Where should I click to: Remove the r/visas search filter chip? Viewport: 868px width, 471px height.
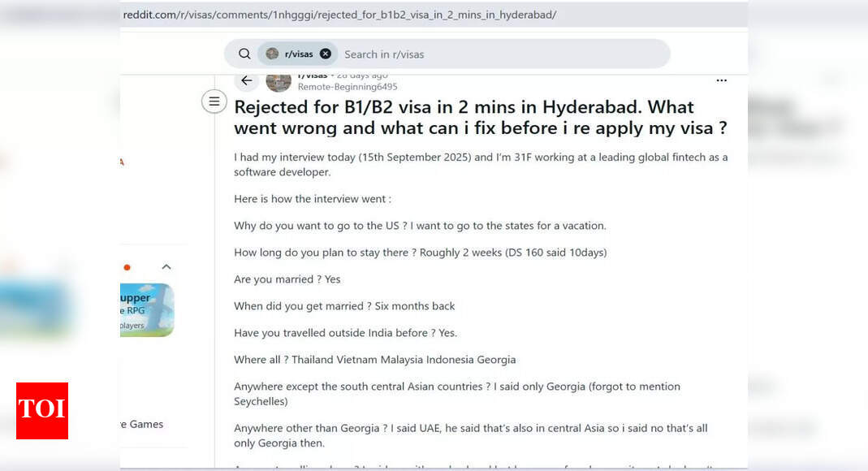(x=326, y=54)
